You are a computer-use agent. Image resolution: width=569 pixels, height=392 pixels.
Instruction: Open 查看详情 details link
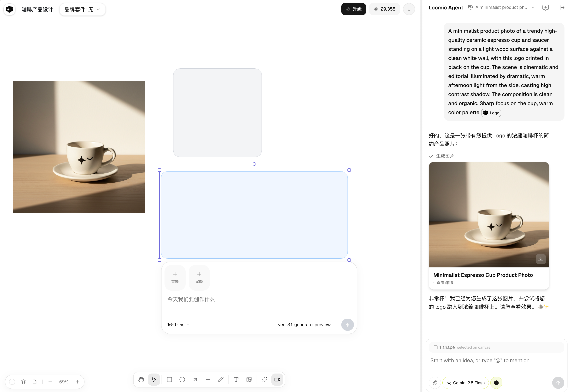tap(444, 283)
